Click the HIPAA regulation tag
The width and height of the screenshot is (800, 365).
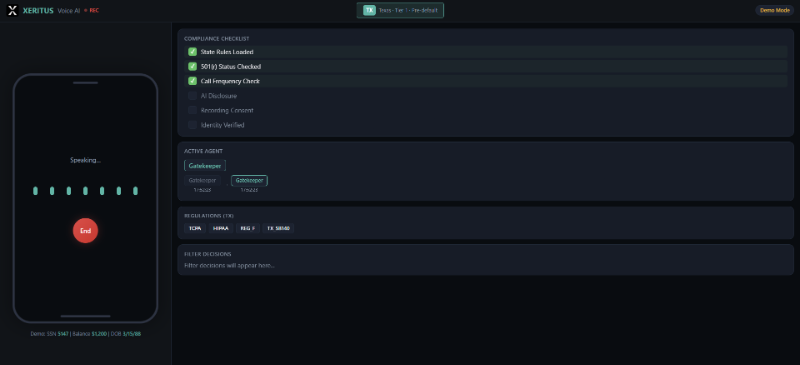[x=220, y=228]
